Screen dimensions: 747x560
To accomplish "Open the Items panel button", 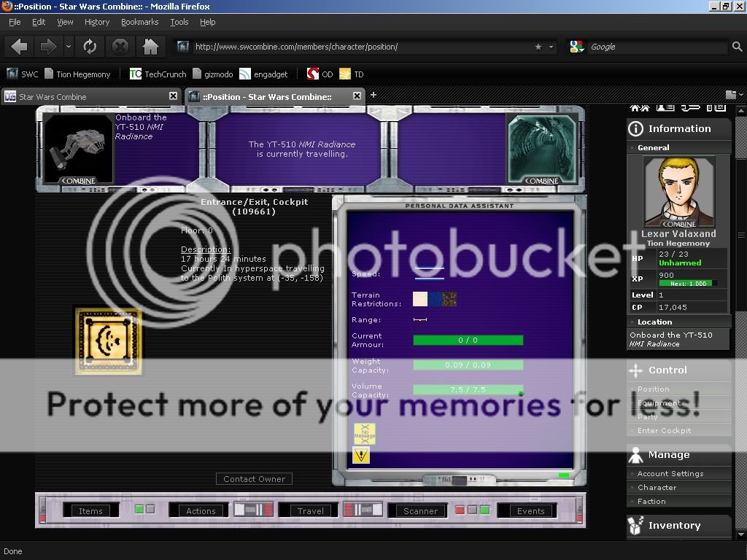I will coord(90,511).
